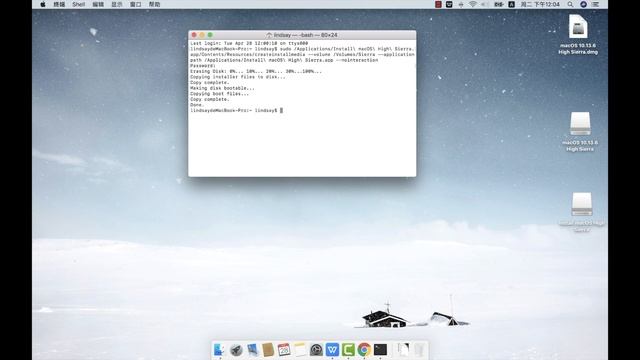Screen dimensions: 640x360
Task: Click the 'Last login' line in Terminal
Action: click(x=249, y=43)
